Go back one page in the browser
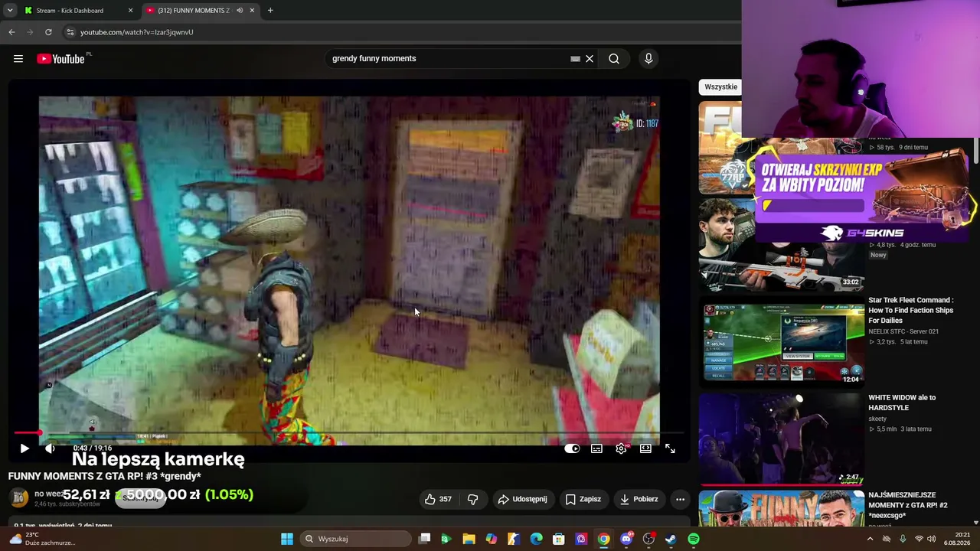Viewport: 980px width, 551px height. [x=11, y=32]
